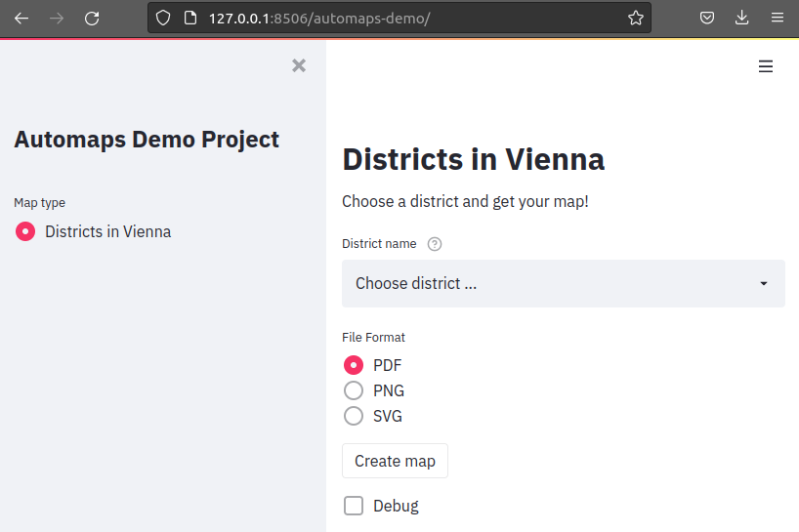This screenshot has width=799, height=532.
Task: Click the Map type label
Action: [x=39, y=203]
